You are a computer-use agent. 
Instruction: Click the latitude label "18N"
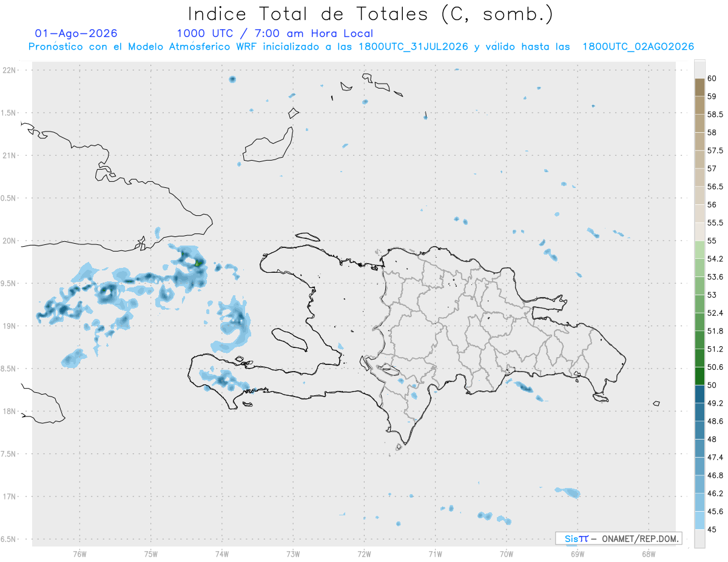pyautogui.click(x=9, y=411)
